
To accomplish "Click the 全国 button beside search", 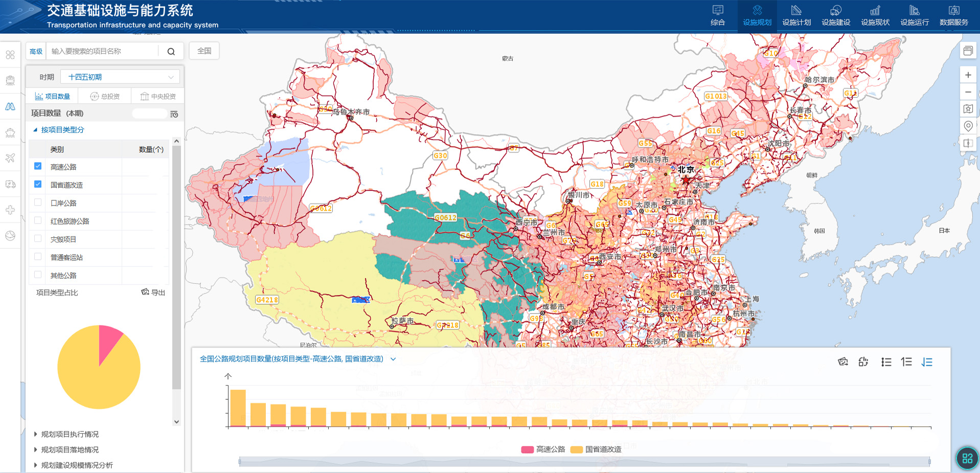I will point(204,51).
